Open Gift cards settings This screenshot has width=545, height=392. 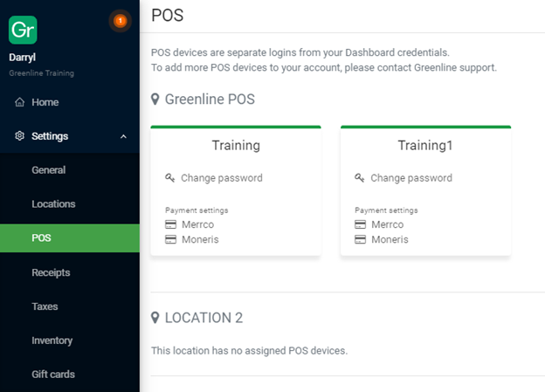click(x=53, y=375)
